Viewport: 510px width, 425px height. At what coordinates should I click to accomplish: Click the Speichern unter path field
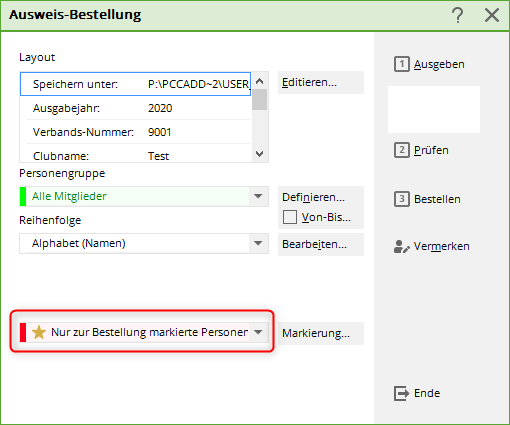point(199,84)
